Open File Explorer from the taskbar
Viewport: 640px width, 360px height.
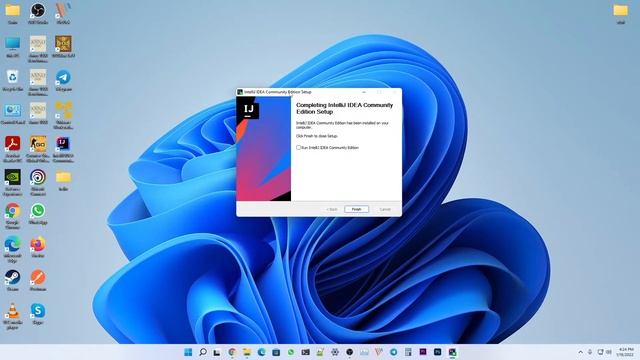coord(247,352)
